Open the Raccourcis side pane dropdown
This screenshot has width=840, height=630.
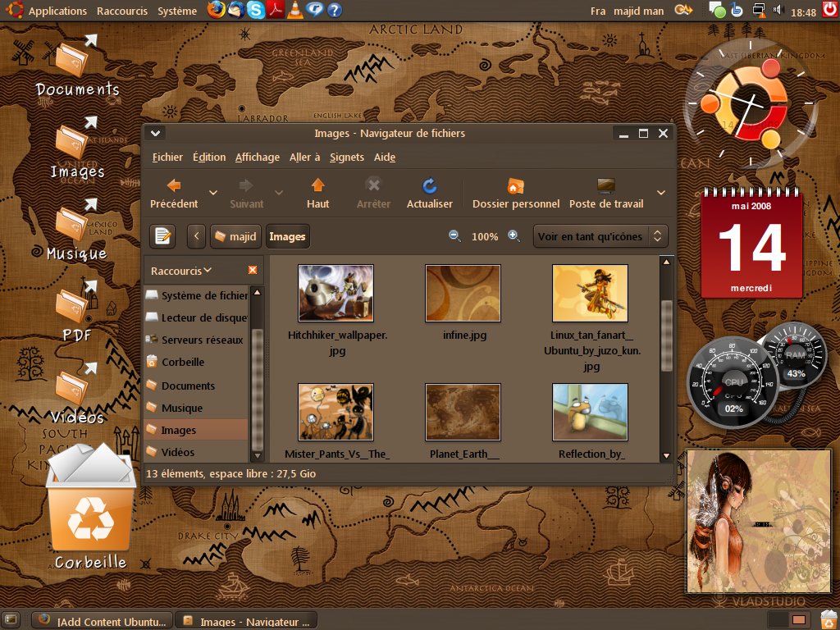coord(181,271)
